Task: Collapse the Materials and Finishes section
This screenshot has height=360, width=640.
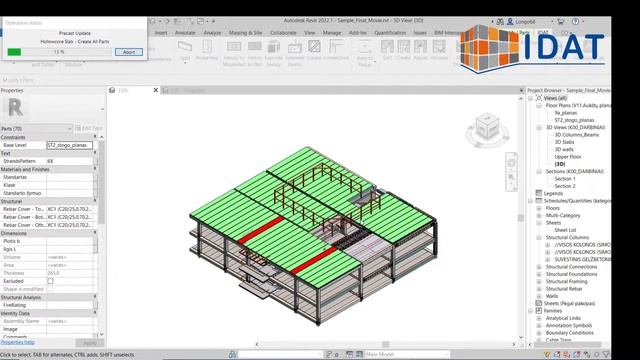Action: point(95,169)
